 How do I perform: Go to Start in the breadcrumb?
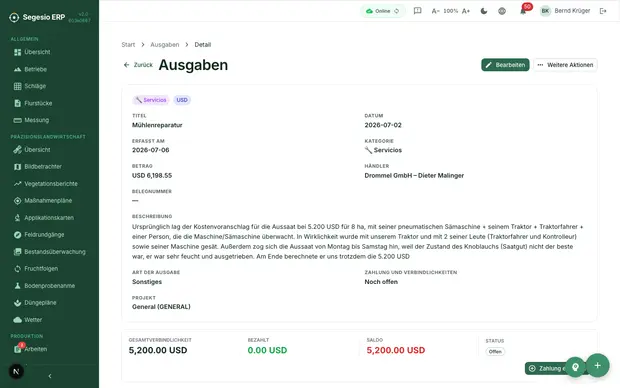[x=128, y=45]
